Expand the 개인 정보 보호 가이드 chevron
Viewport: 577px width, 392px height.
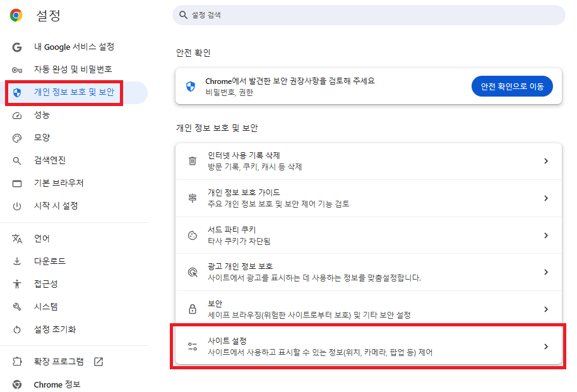(x=547, y=198)
